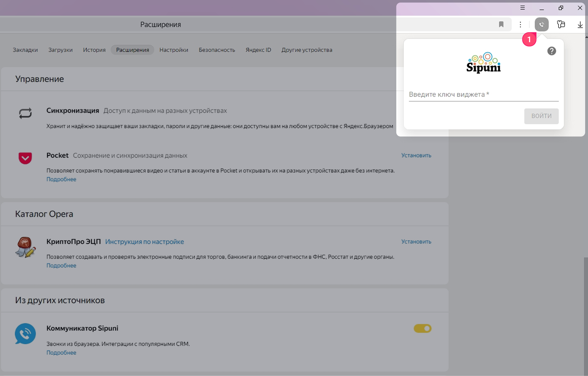Click the Расширения address bar title

click(x=160, y=25)
